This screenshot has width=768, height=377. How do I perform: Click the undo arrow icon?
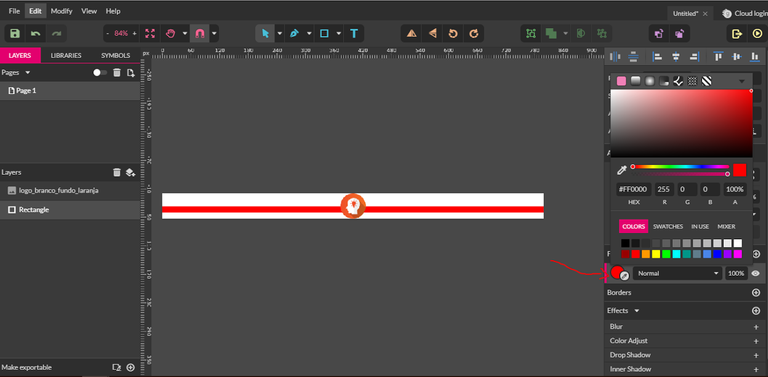(x=35, y=33)
